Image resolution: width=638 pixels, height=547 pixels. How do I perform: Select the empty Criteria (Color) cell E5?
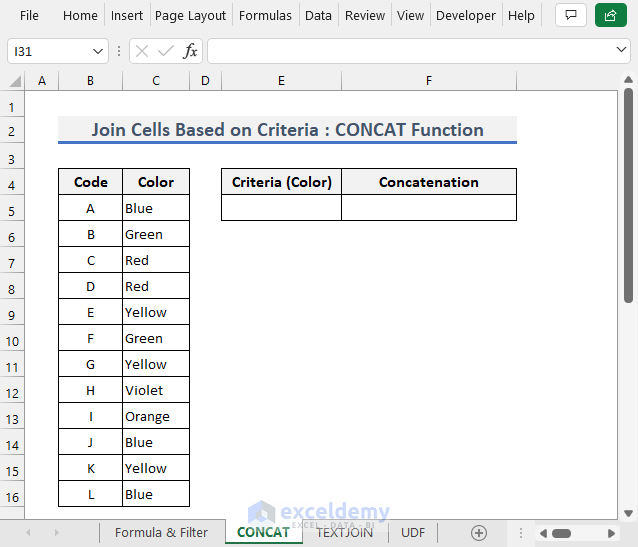pyautogui.click(x=281, y=208)
